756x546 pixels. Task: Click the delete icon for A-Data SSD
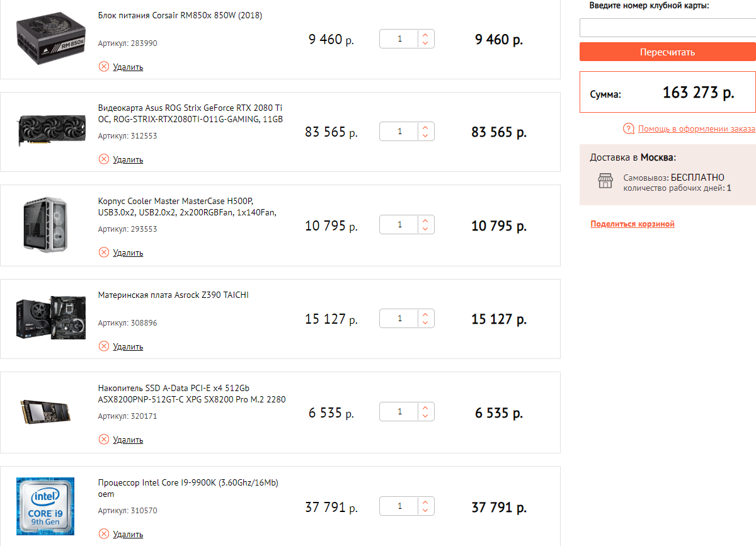coord(104,440)
